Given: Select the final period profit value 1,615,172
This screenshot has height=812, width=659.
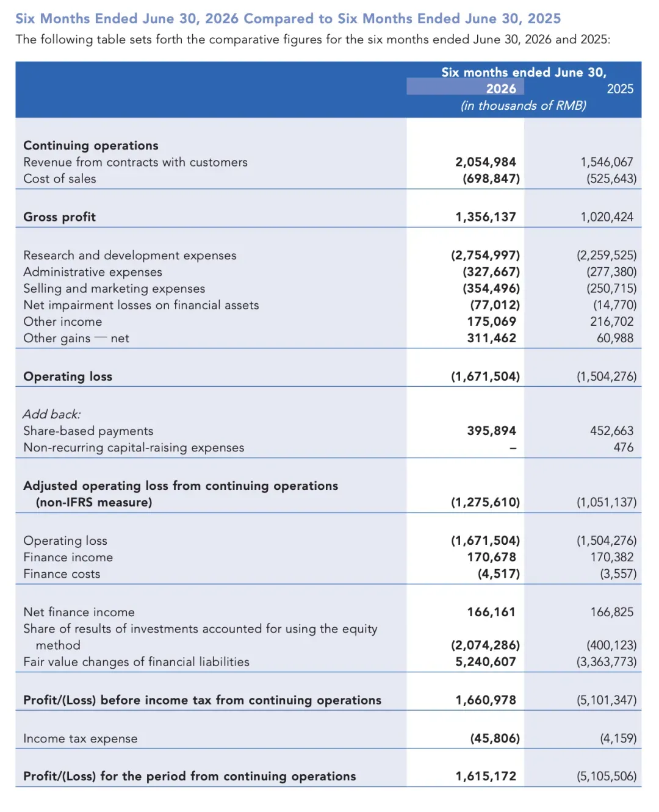Looking at the screenshot, I should pyautogui.click(x=486, y=777).
